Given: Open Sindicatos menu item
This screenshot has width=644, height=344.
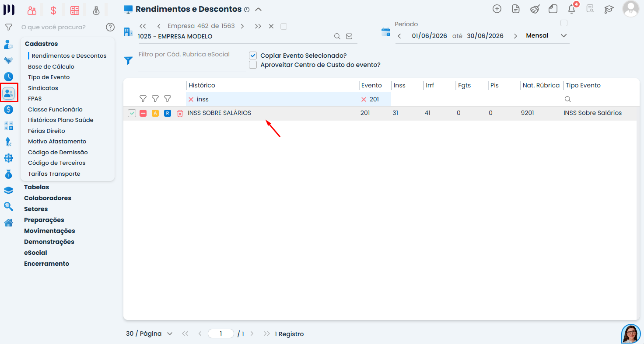Looking at the screenshot, I should 43,88.
